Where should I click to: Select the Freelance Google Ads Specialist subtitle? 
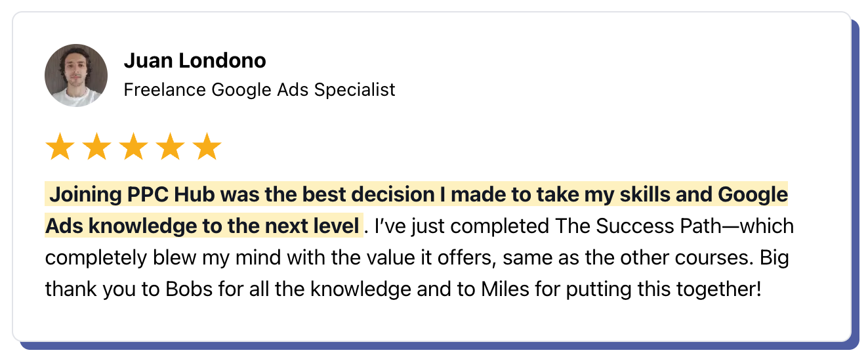(259, 89)
